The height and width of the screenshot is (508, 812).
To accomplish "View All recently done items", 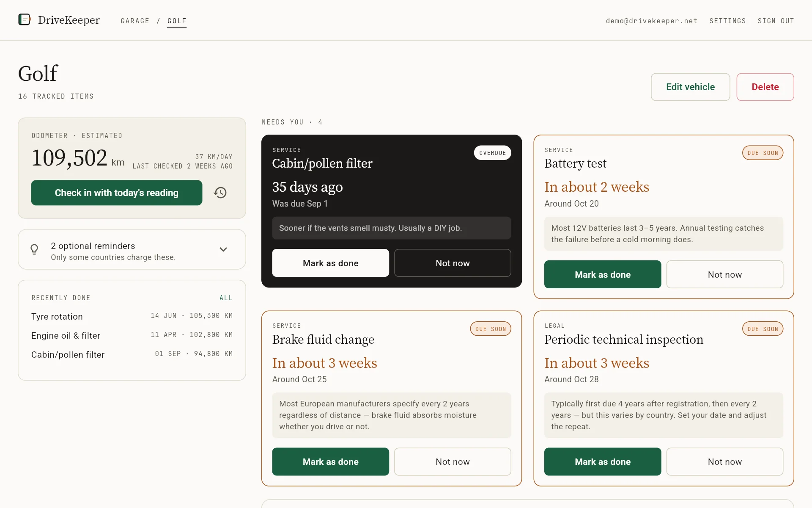I will coord(226,298).
